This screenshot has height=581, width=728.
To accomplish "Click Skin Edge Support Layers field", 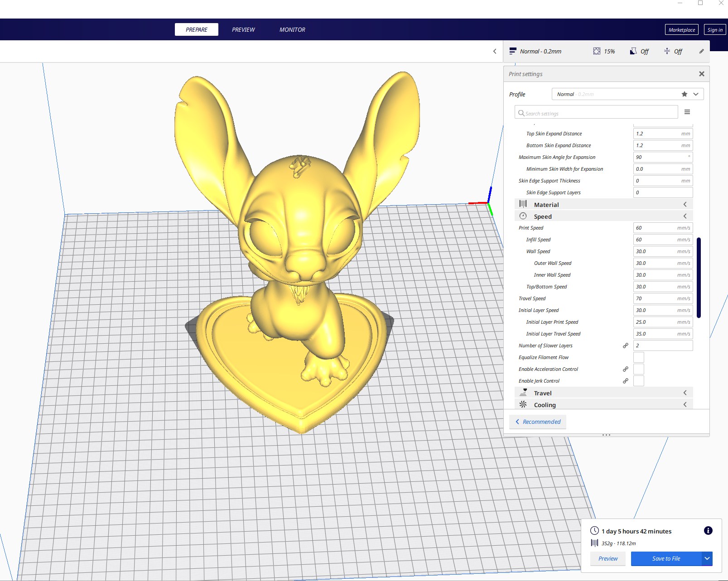I will click(x=663, y=192).
